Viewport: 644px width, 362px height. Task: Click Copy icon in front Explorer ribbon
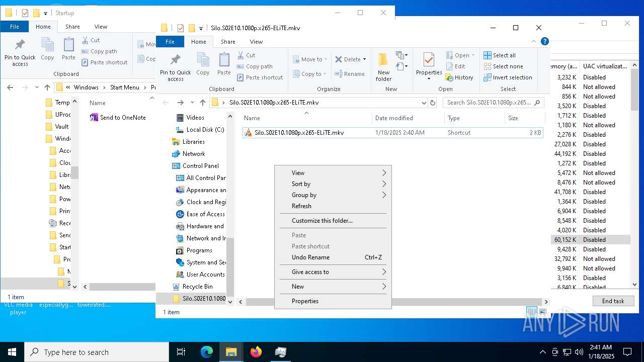coord(203,64)
